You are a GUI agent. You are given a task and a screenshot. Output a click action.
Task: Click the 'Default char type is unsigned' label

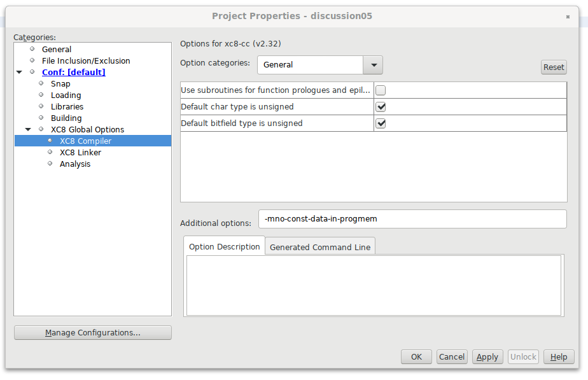pos(237,107)
